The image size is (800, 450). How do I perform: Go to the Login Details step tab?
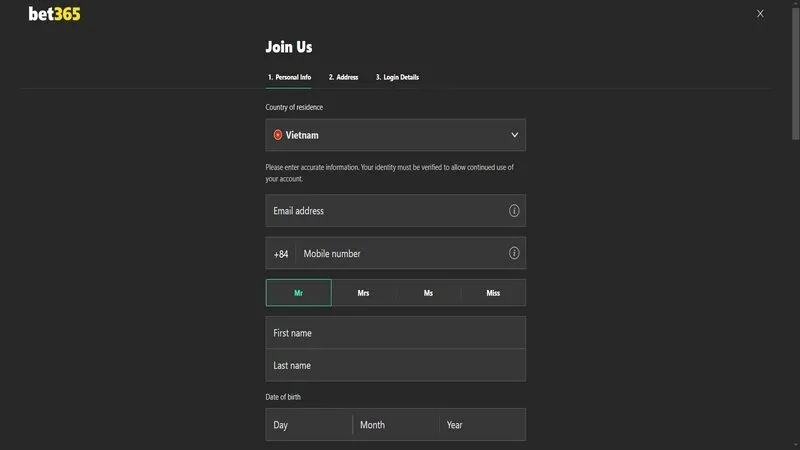pyautogui.click(x=397, y=77)
